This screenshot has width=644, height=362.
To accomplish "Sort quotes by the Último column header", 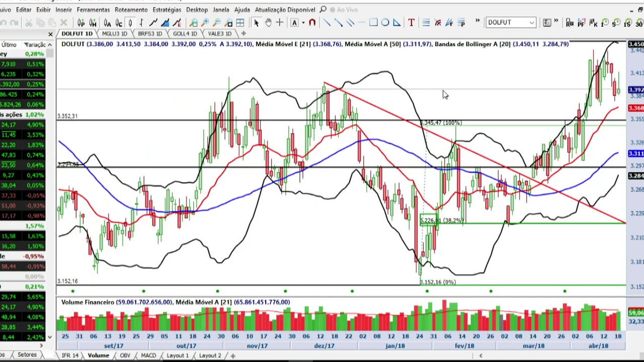I will 9,45.
